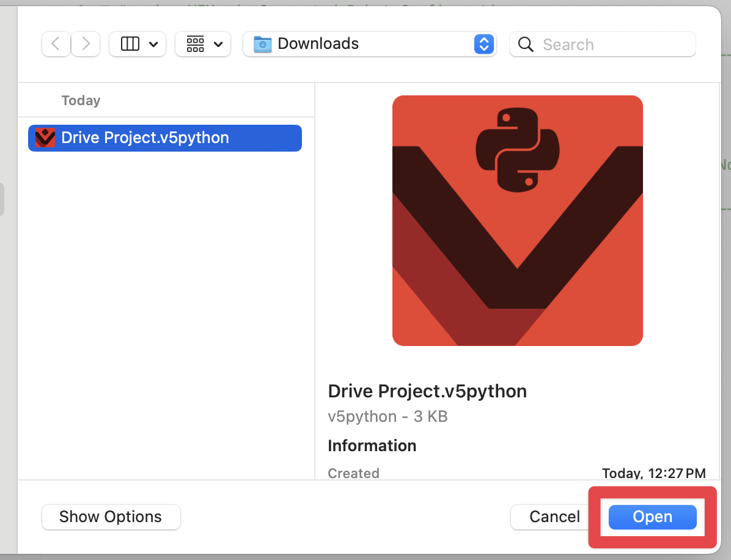Click the Drive Project.v5python preview title text
The image size is (731, 560).
coord(427,391)
